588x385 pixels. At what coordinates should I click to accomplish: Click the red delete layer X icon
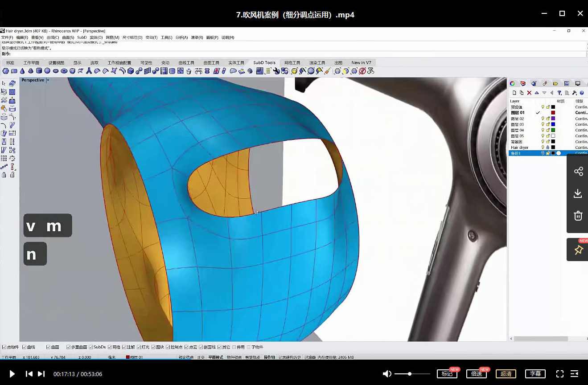529,93
